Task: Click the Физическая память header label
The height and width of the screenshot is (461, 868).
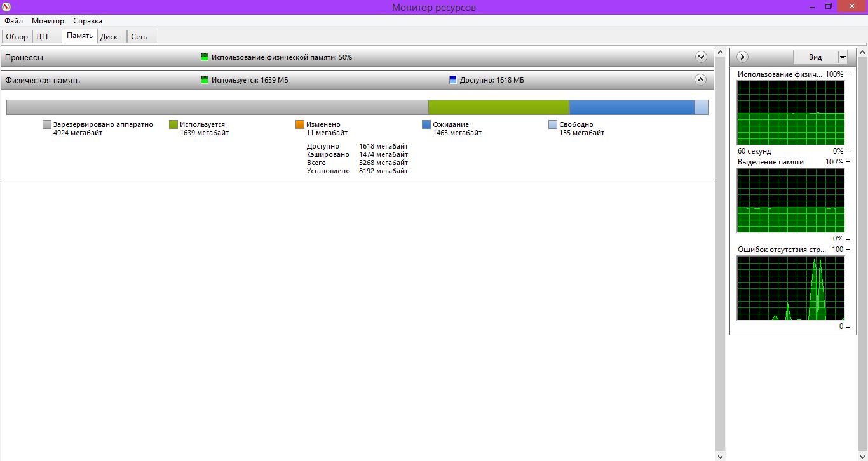Action: (43, 81)
